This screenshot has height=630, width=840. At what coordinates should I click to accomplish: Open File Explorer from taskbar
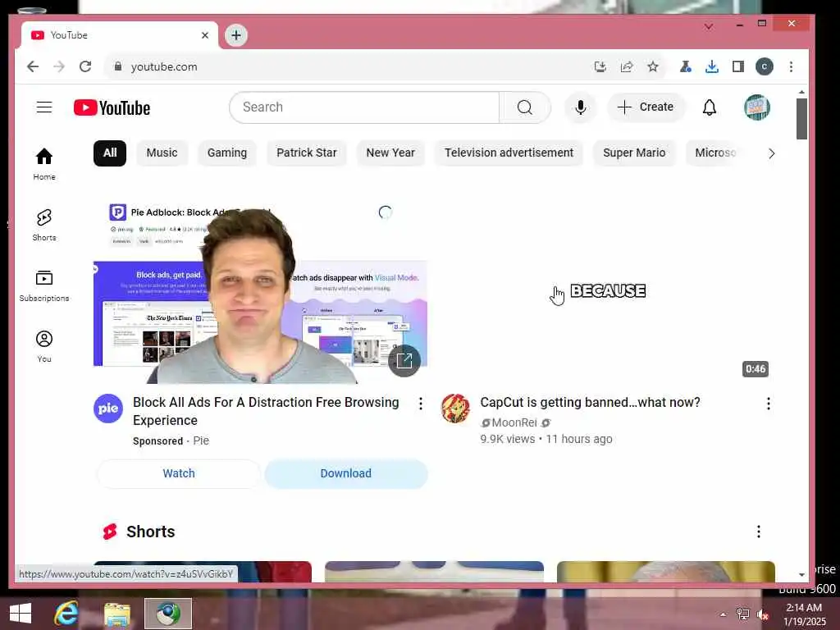pos(117,614)
